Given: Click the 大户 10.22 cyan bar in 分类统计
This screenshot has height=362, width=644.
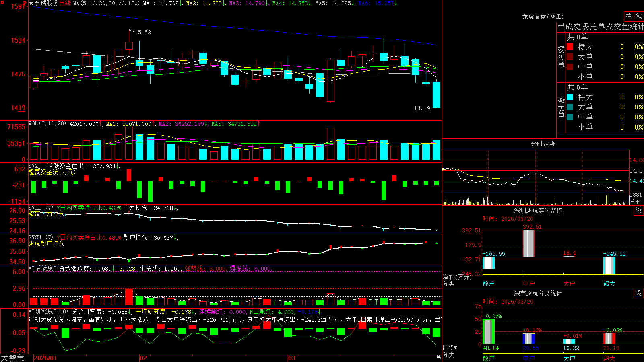Looking at the screenshot, I should (569, 341).
